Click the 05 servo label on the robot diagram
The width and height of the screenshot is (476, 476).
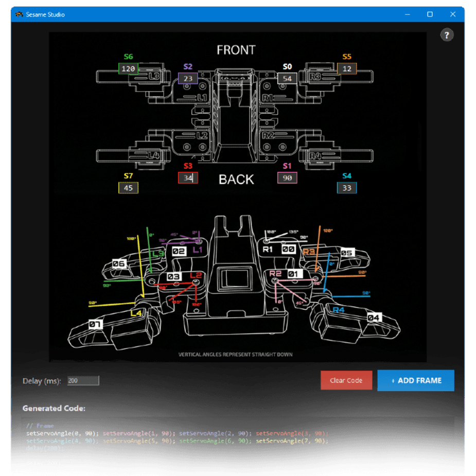pyautogui.click(x=346, y=253)
